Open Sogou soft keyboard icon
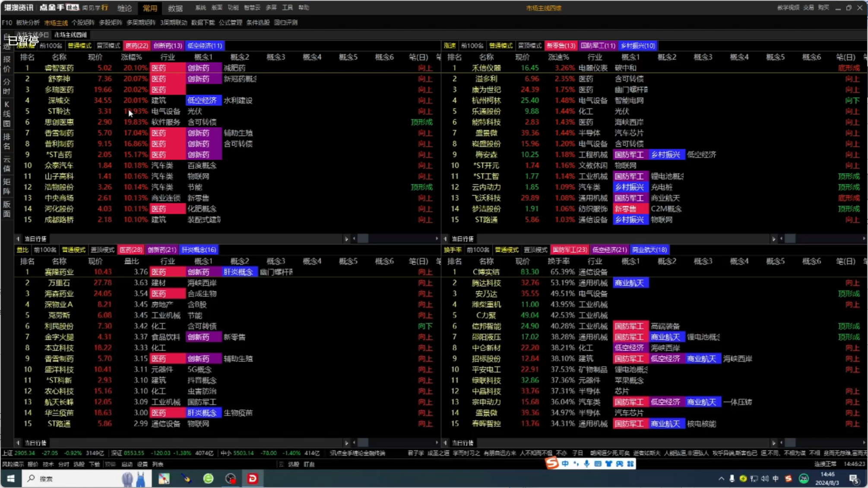 [598, 463]
